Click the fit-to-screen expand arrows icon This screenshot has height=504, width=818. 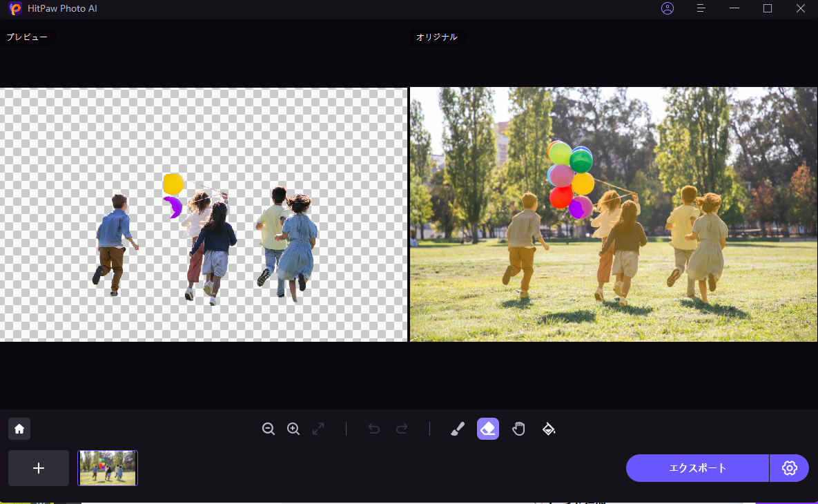(x=318, y=429)
